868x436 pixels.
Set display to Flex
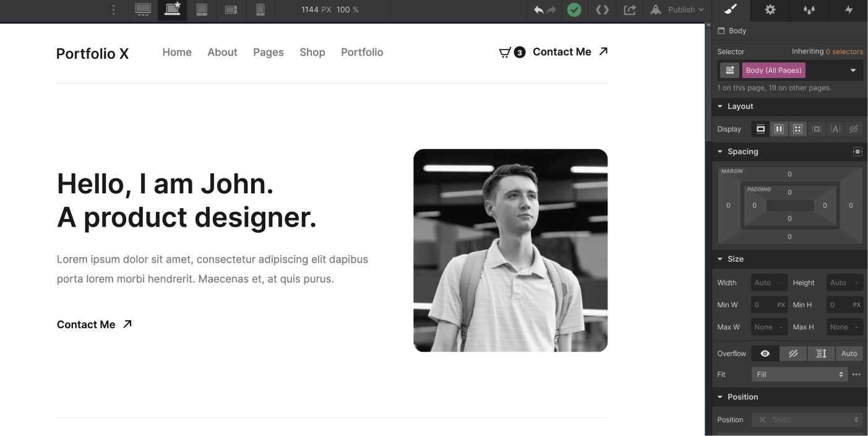coord(778,129)
